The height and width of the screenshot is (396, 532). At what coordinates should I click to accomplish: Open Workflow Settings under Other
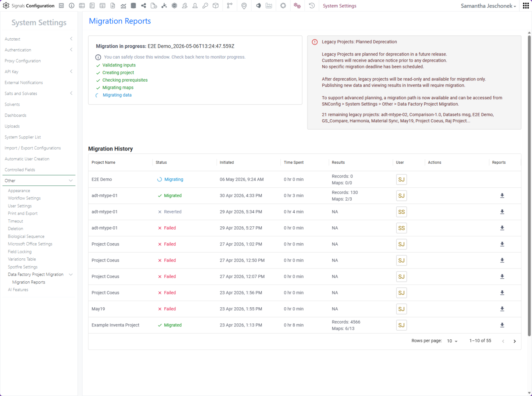coord(24,198)
